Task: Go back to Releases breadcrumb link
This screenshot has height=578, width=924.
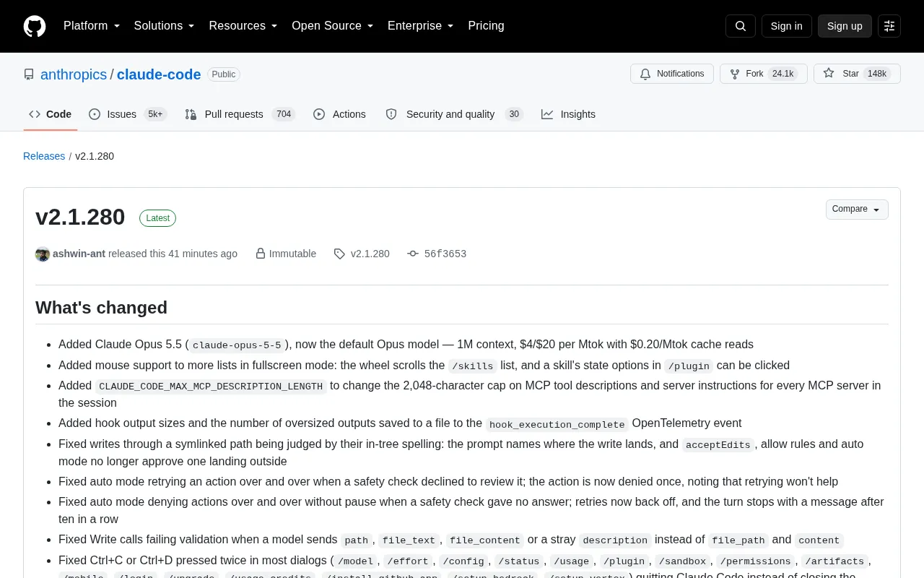Action: [44, 156]
